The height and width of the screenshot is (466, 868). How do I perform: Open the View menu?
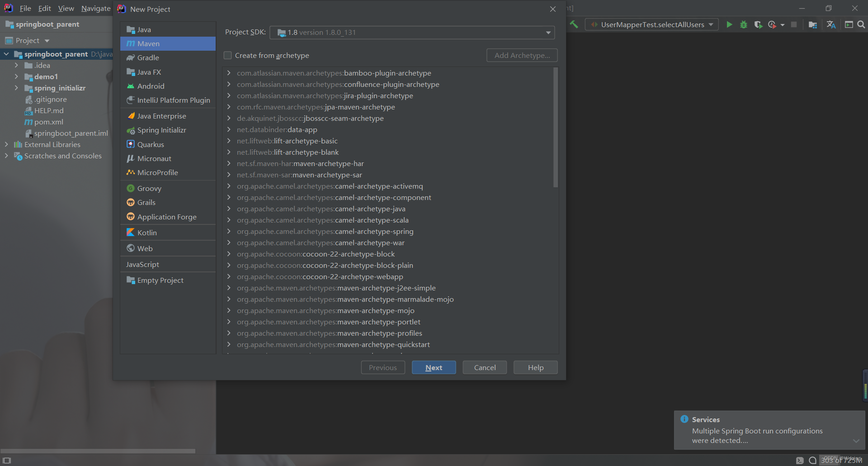click(66, 8)
